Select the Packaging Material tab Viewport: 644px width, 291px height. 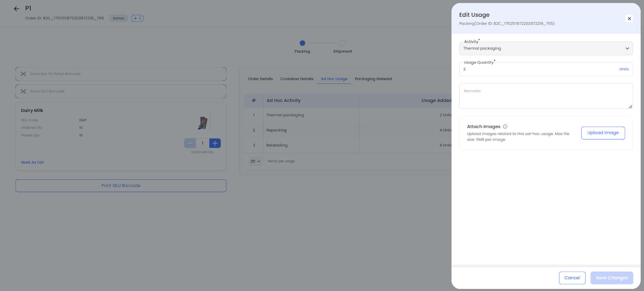[373, 79]
